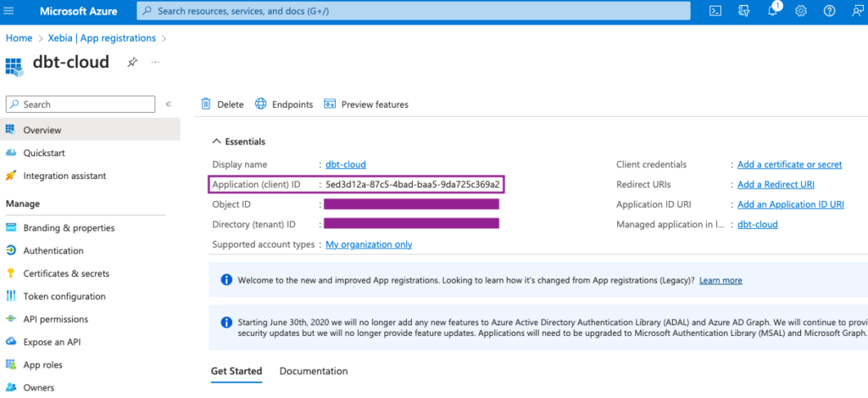
Task: Click the Client credentials label
Action: pos(652,165)
